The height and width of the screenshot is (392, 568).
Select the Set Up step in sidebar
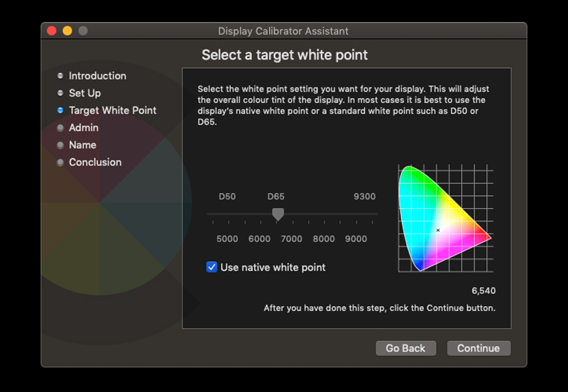84,93
